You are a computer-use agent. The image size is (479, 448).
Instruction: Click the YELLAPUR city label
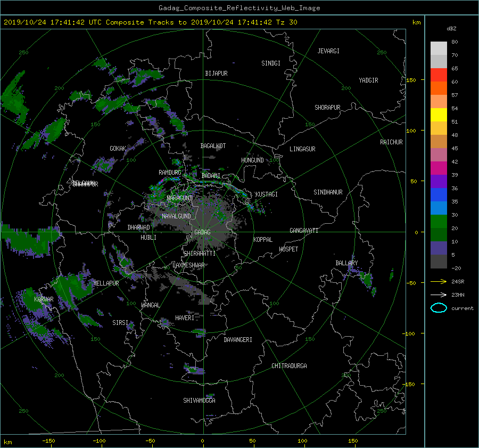pos(106,283)
